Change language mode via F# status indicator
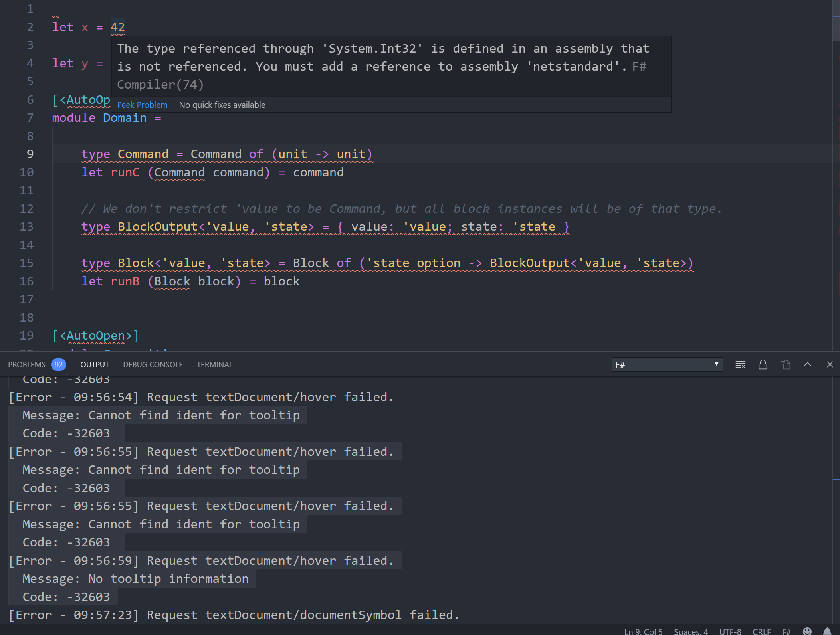The image size is (840, 635). pos(786,631)
